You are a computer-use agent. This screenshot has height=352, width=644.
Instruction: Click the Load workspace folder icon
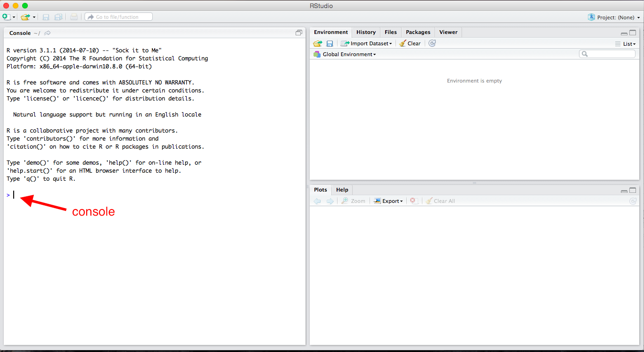318,43
